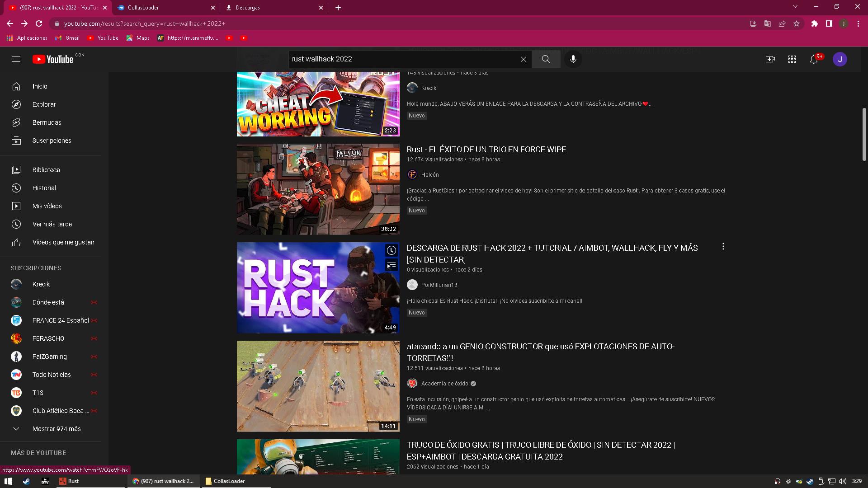Click the page vertical scrollbar thumb

point(864,134)
